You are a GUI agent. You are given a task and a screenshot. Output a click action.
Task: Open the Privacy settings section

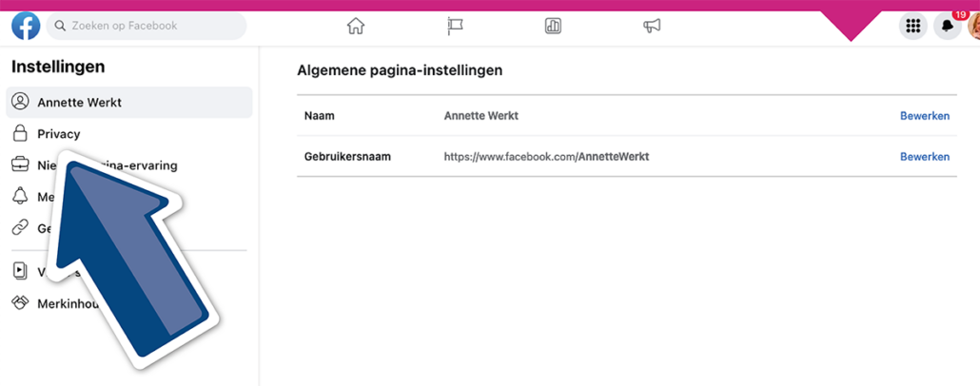[59, 134]
